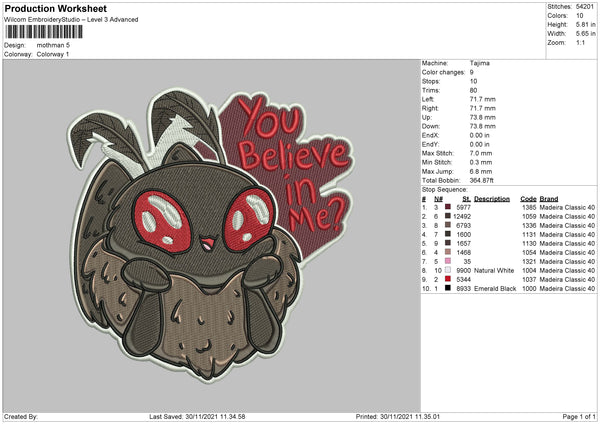
Task: Click the Description column header
Action: (492, 199)
